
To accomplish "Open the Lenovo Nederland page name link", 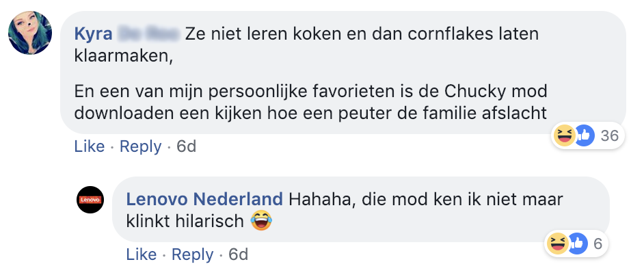I will coord(204,199).
